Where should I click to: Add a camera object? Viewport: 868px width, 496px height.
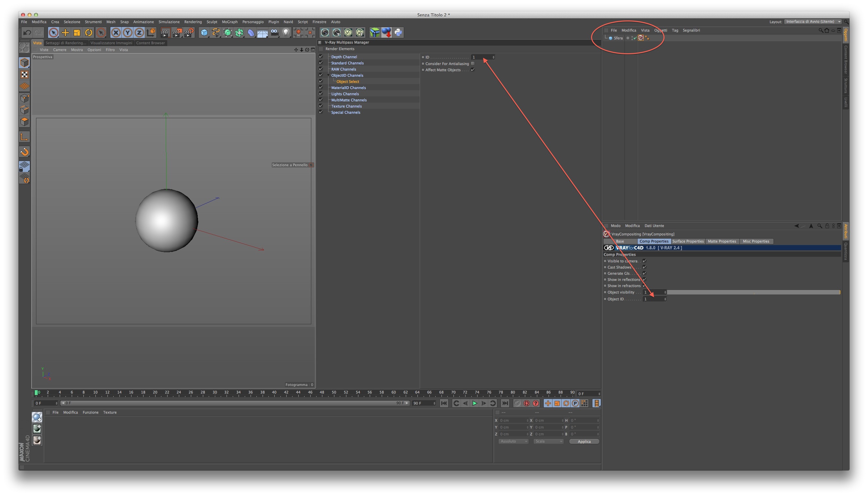[275, 33]
